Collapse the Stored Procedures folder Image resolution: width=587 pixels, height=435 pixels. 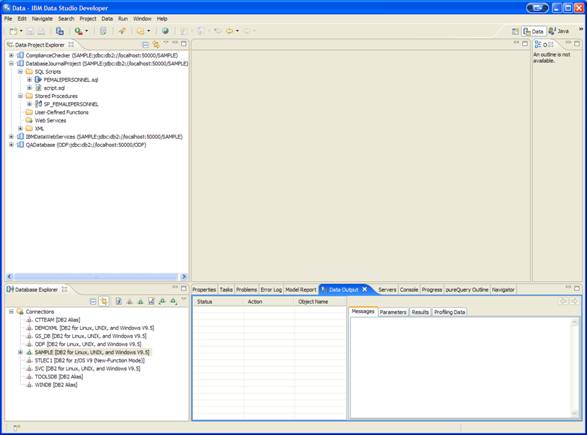20,96
